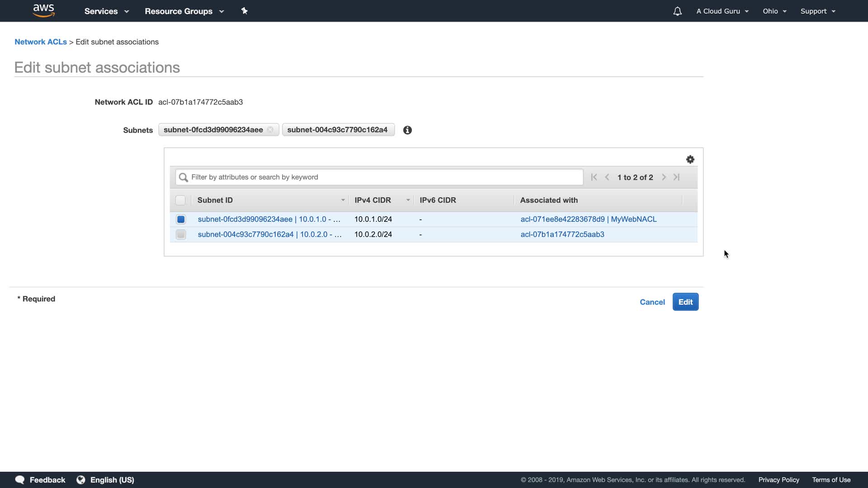Open the notifications bell
This screenshot has width=868, height=488.
click(x=677, y=11)
